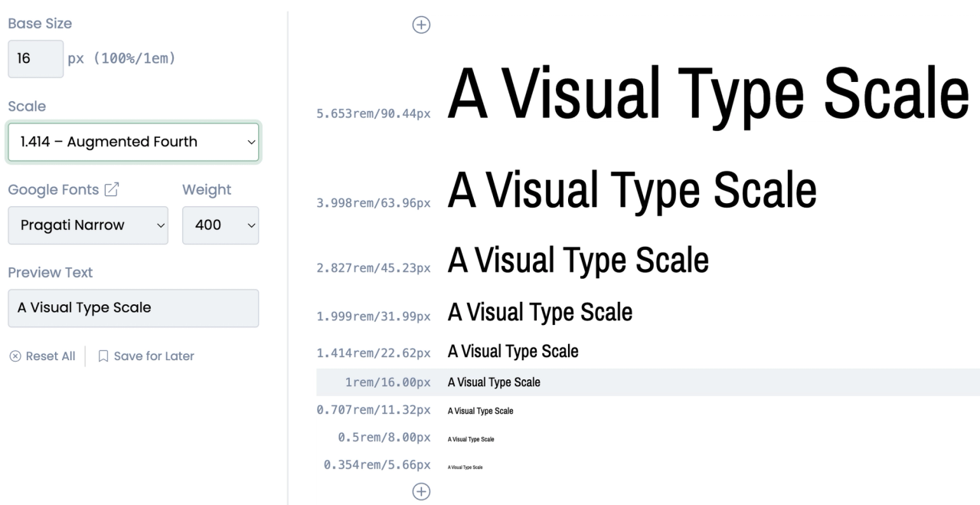The width and height of the screenshot is (980, 505).
Task: Open the Scale dropdown (Augmented Fourth)
Action: pos(133,142)
